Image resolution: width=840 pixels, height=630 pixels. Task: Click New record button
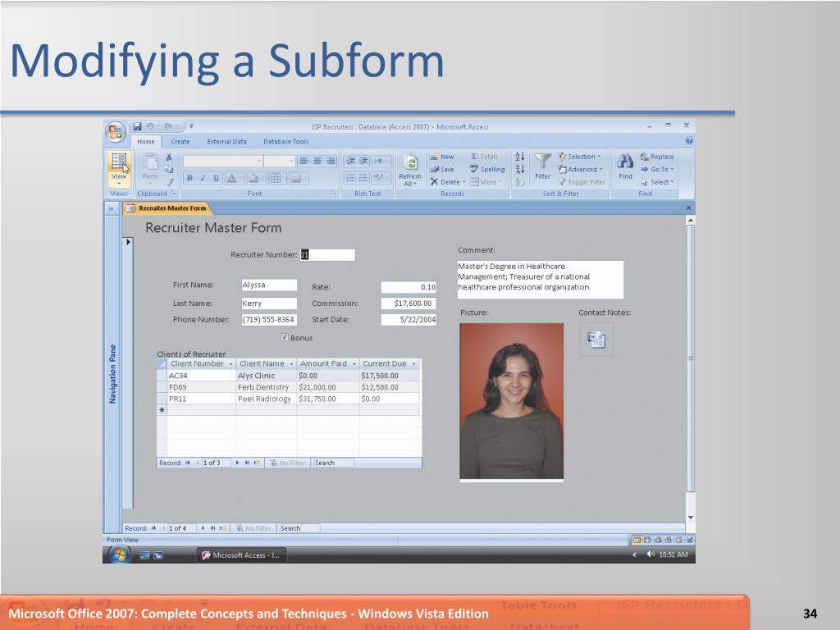pyautogui.click(x=442, y=157)
